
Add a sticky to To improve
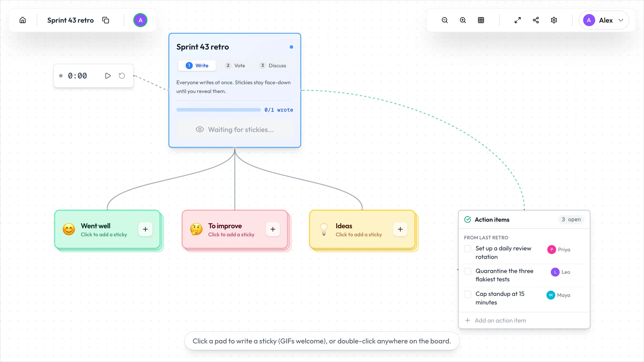coord(273,229)
